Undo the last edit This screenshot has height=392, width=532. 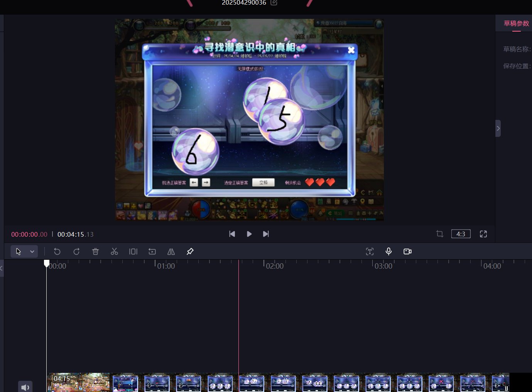[x=57, y=252]
